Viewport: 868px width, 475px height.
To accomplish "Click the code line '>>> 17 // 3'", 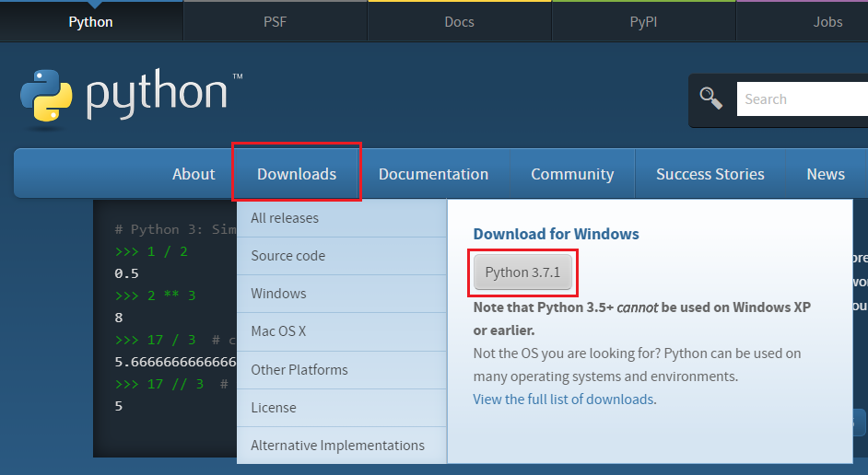I will 158,384.
